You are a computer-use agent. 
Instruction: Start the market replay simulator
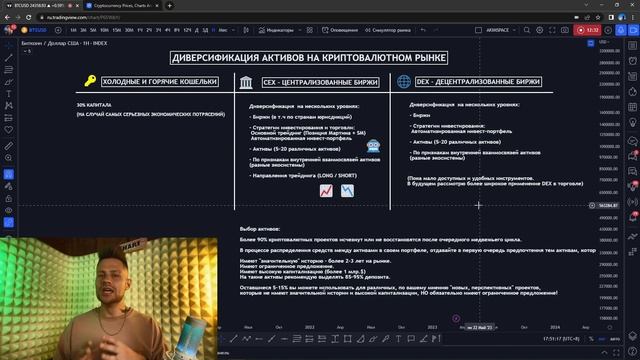tap(388, 30)
